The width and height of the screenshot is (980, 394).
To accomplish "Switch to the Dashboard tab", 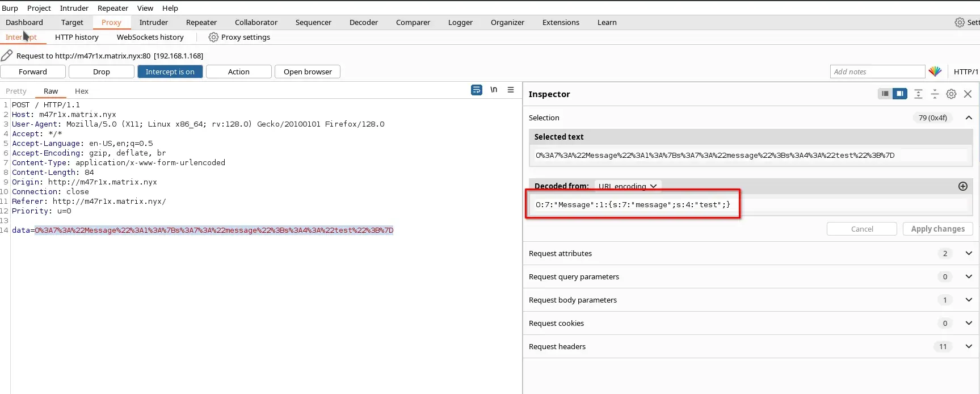I will 24,22.
